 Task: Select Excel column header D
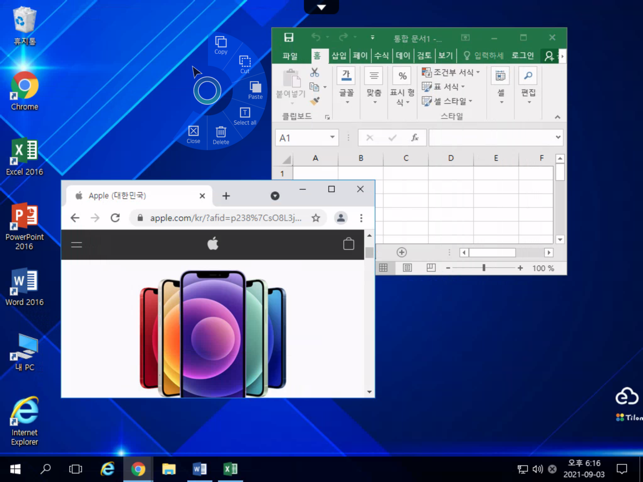click(451, 158)
